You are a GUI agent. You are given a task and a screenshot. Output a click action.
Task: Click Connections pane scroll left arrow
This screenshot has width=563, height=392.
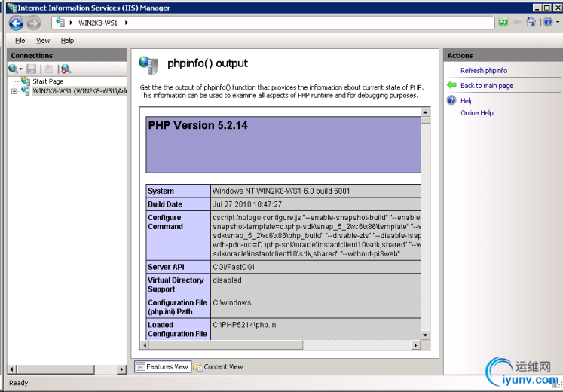12,369
